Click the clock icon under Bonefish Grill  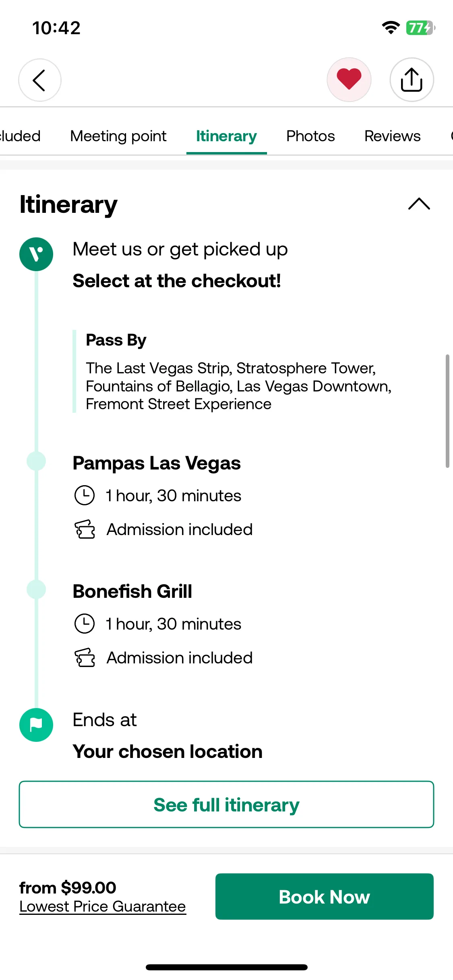coord(85,624)
